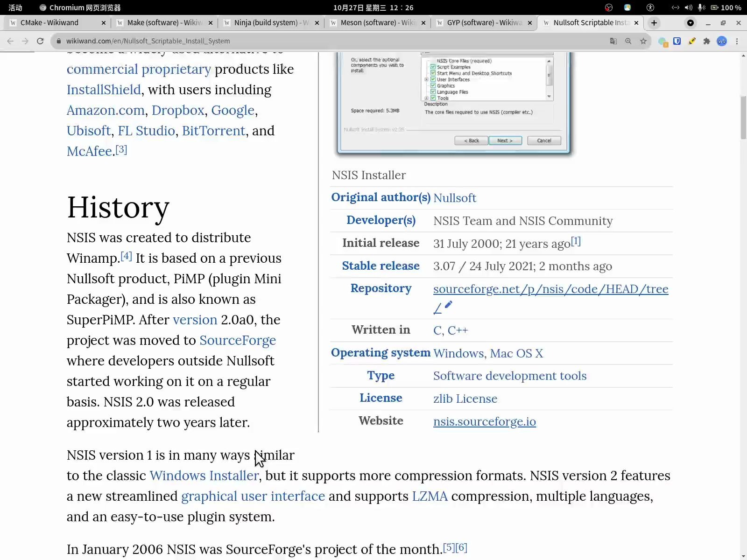Open the blue profile avatar
Screen dimensions: 747x560
(x=722, y=41)
